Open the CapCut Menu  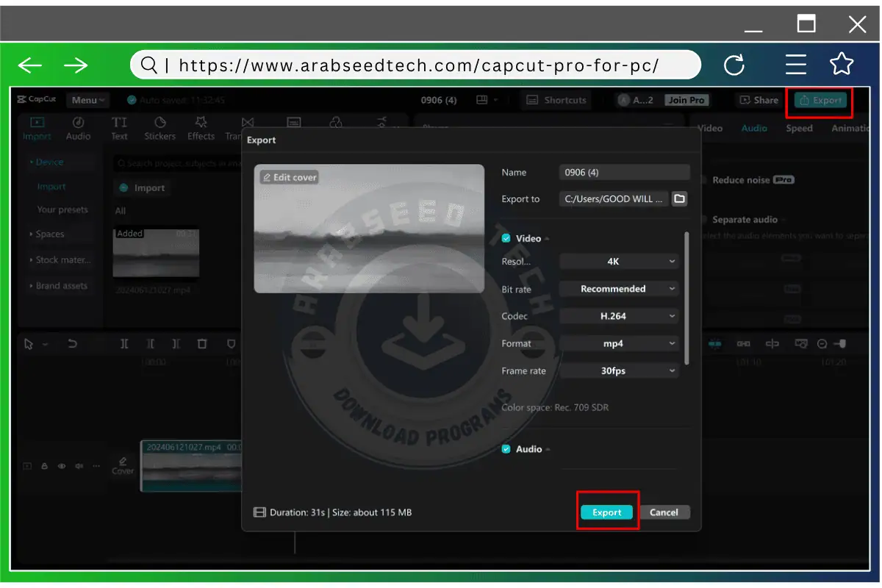[87, 100]
